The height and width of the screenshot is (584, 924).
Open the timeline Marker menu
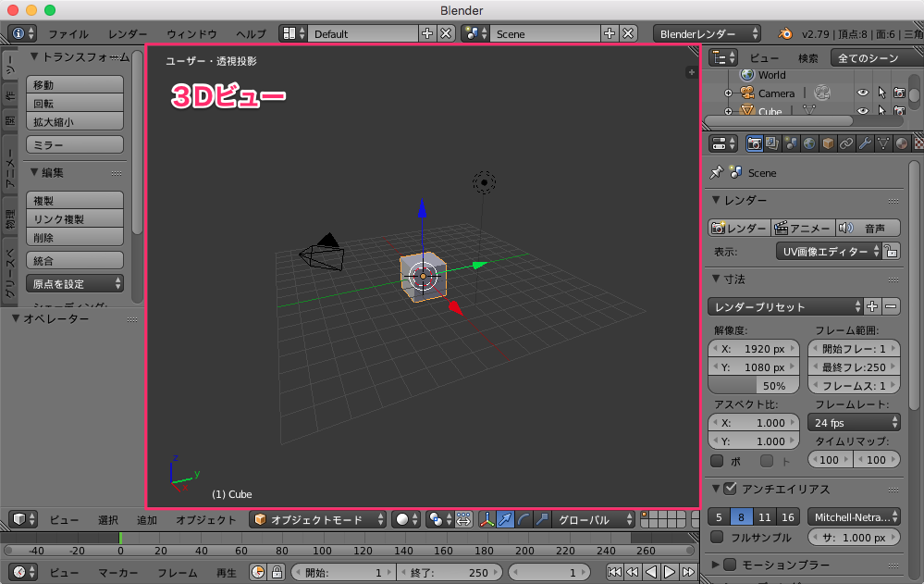click(117, 572)
